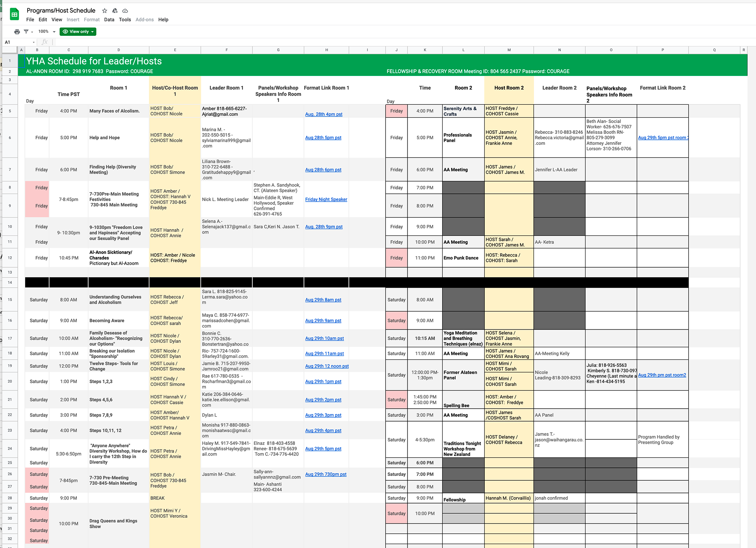756x548 pixels.
Task: Open the File menu
Action: [30, 20]
